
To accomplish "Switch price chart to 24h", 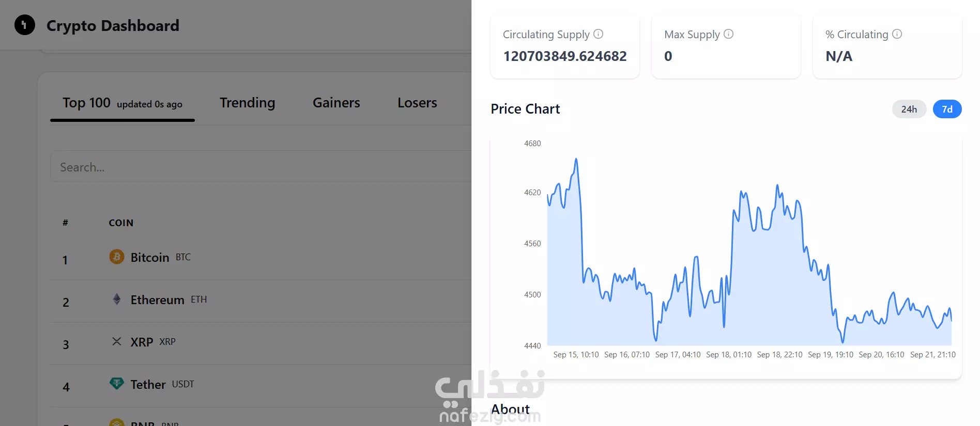I will pyautogui.click(x=909, y=109).
